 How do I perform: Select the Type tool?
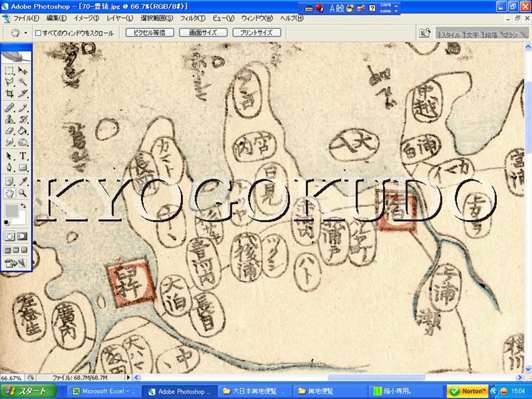[x=22, y=156]
